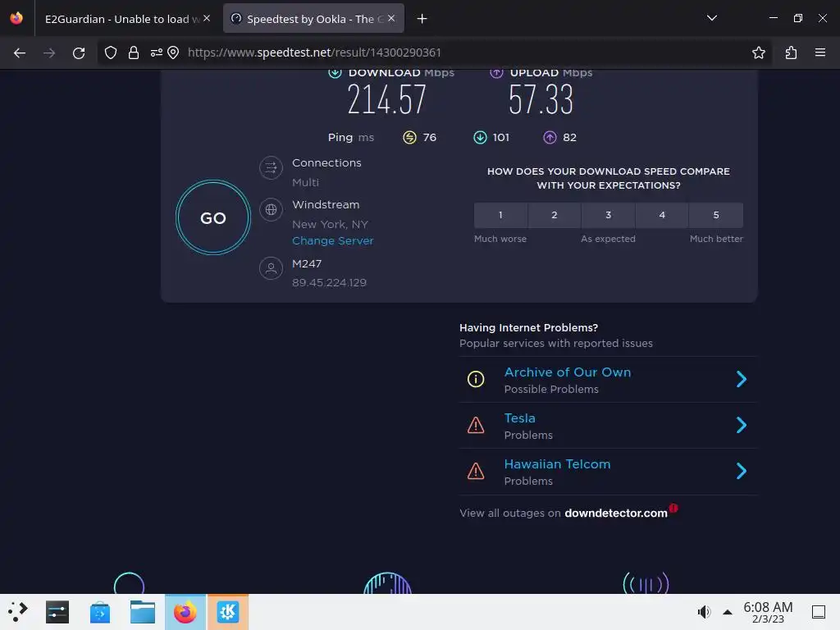
Task: Expand hidden system tray icons arrow
Action: click(x=728, y=612)
